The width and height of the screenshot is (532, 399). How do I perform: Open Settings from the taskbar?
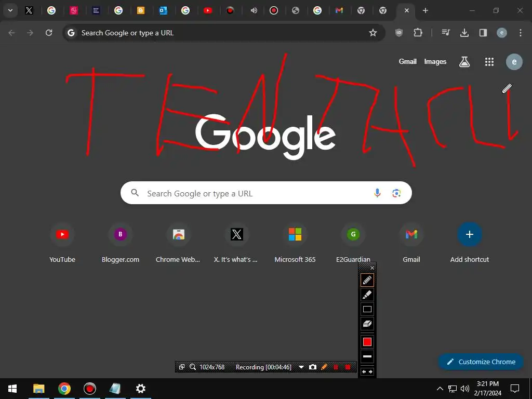140,389
